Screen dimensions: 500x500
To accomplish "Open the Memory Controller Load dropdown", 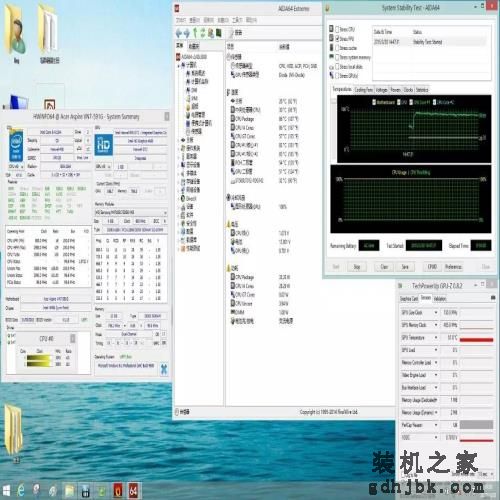I will (x=436, y=362).
